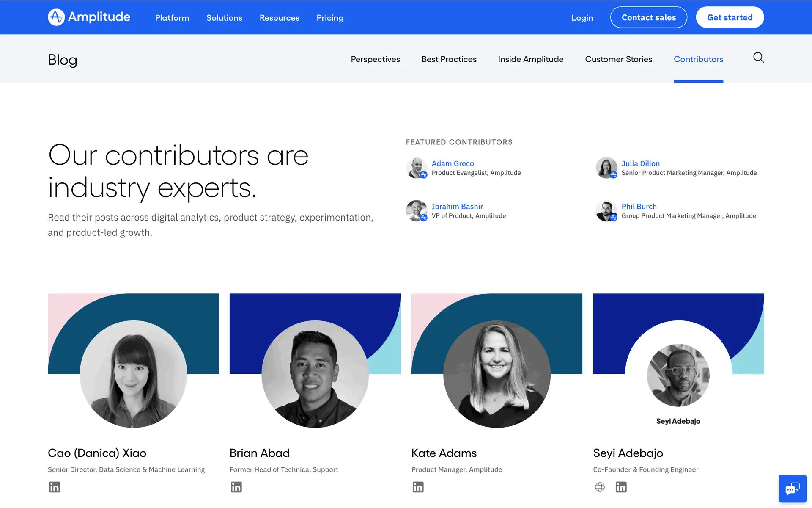
Task: Open Phil Burch's contributor link
Action: point(639,207)
